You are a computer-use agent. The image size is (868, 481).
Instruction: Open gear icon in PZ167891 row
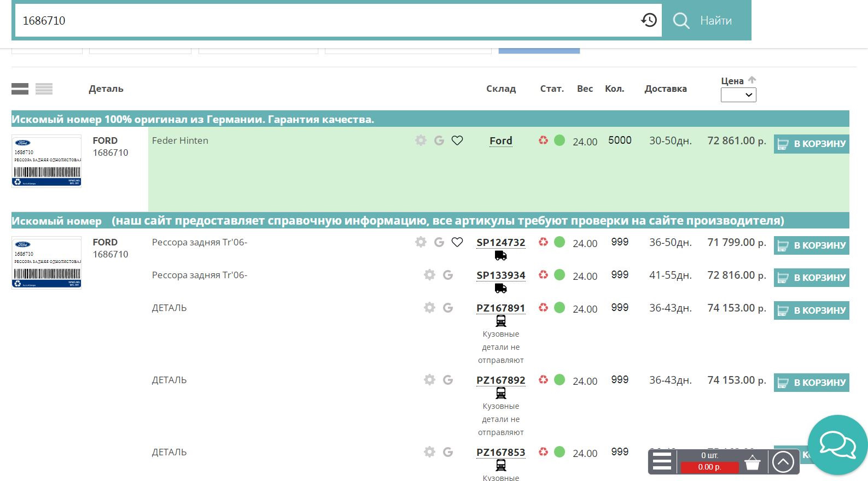pyautogui.click(x=430, y=308)
